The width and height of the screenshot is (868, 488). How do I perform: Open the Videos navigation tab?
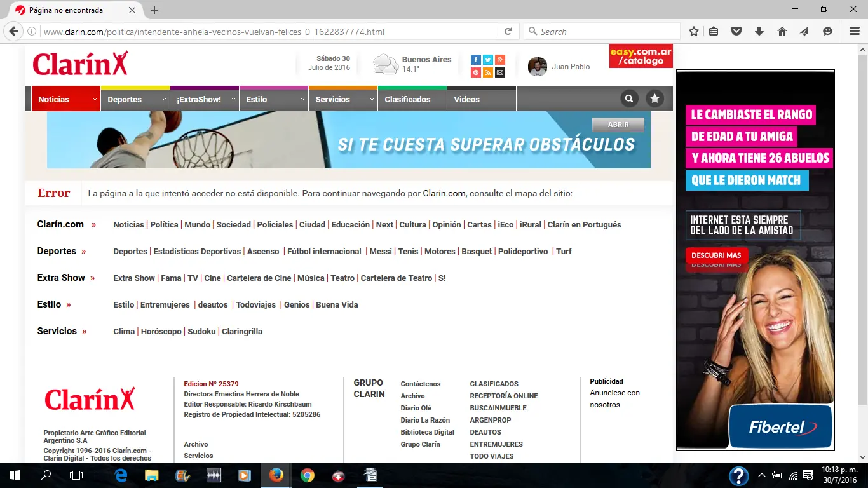coord(482,98)
